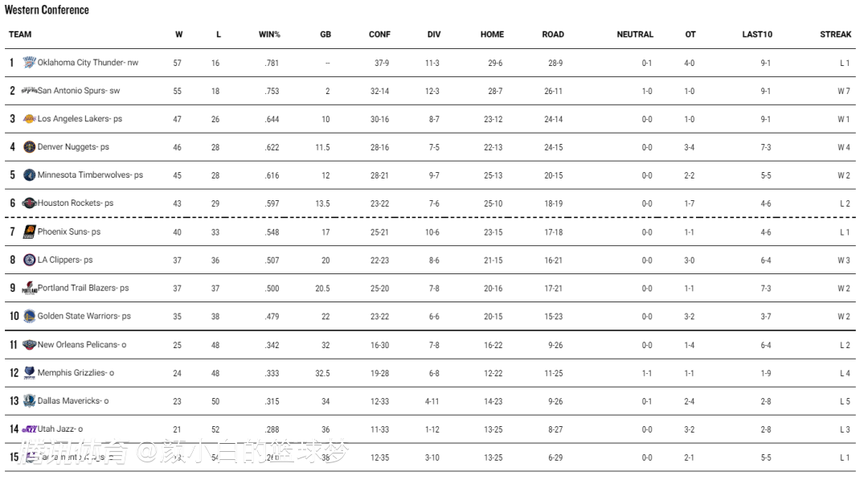Click the Minnesota Timberwolves logo

(30, 175)
